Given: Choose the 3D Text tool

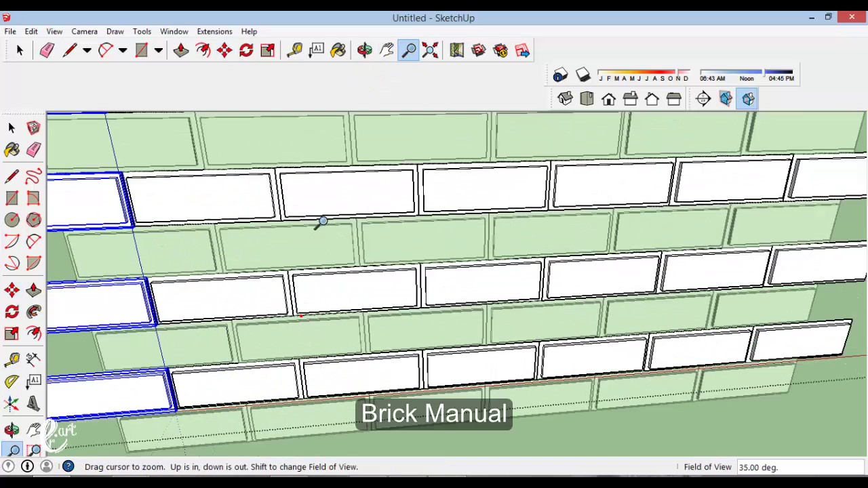Looking at the screenshot, I should [33, 404].
